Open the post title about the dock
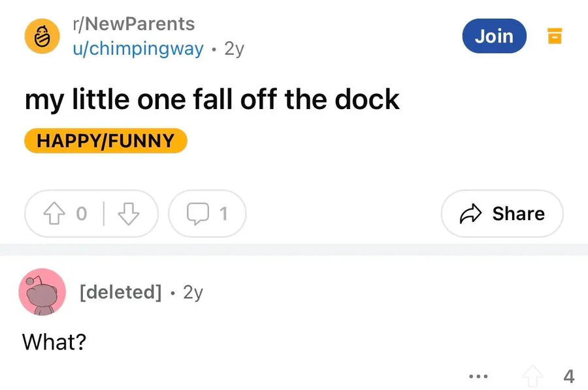The image size is (588, 390). pyautogui.click(x=212, y=100)
